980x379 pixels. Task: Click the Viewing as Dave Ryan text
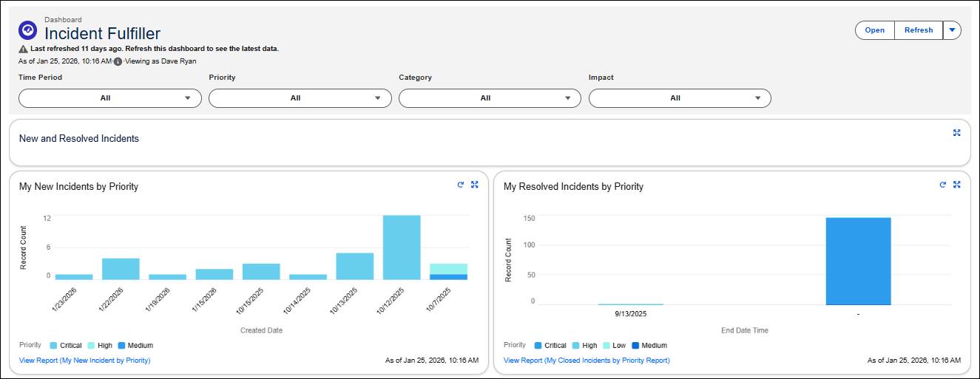pos(160,61)
